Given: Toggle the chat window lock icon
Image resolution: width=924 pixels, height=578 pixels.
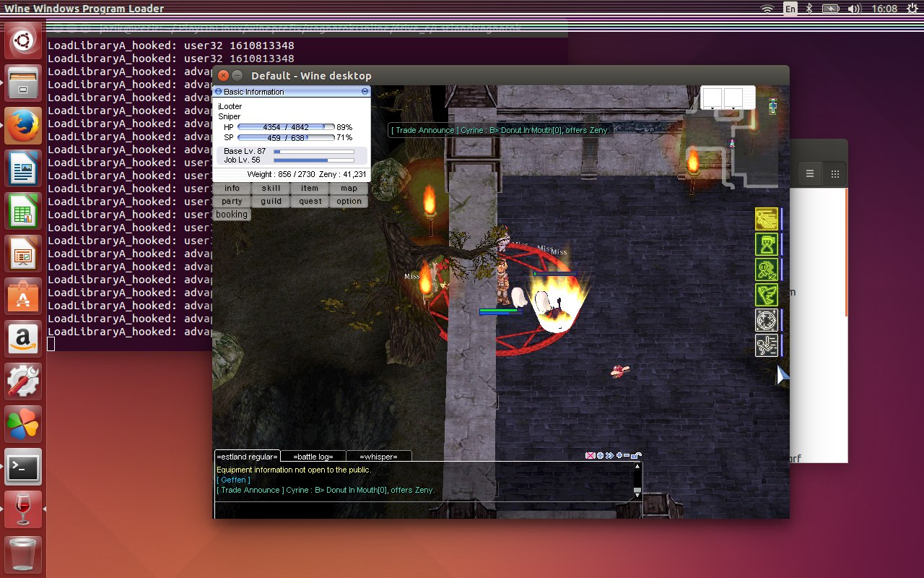Looking at the screenshot, I should [637, 456].
